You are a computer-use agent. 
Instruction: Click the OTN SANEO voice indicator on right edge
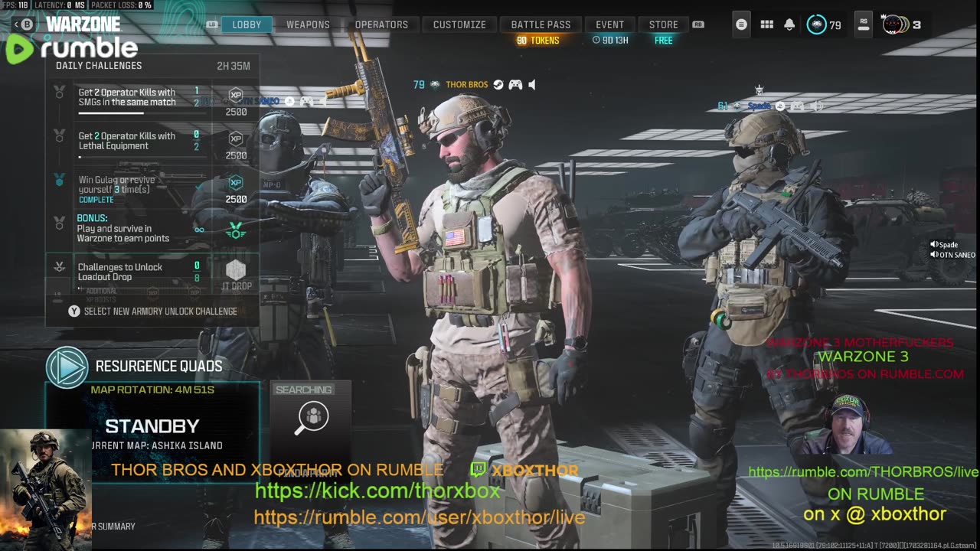[952, 255]
